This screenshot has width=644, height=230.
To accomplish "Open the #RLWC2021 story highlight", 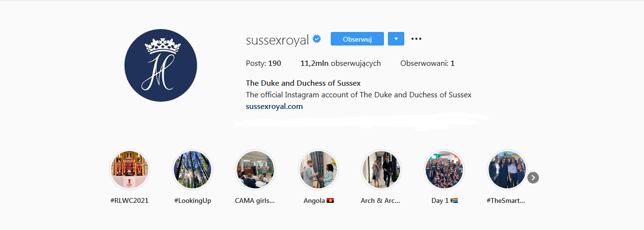I will (x=130, y=169).
